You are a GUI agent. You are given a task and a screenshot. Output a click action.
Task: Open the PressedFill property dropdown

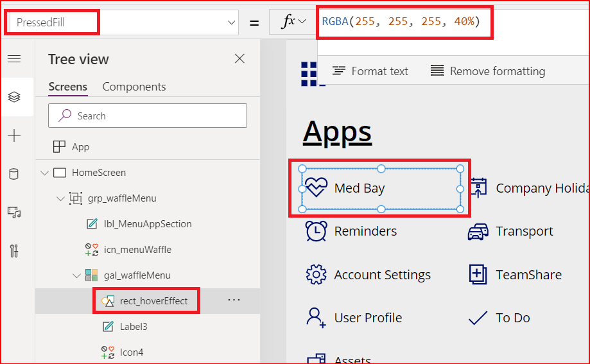(x=232, y=22)
